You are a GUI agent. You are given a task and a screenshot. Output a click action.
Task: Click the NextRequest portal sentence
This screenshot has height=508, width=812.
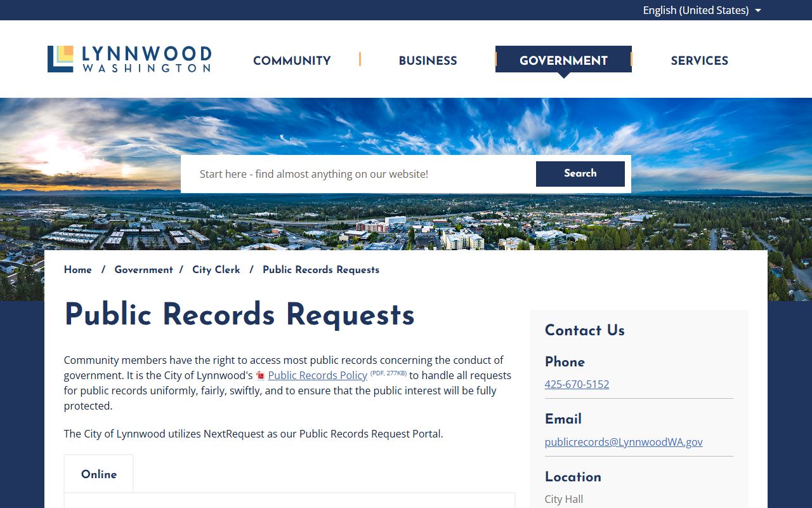pyautogui.click(x=254, y=434)
